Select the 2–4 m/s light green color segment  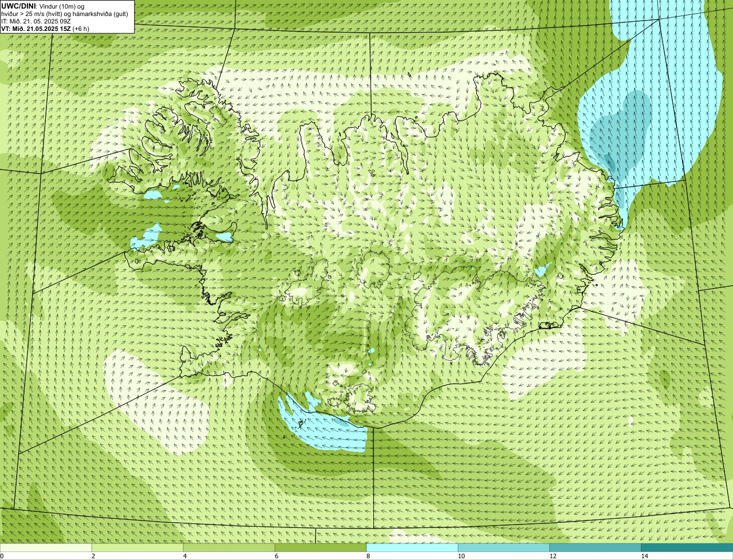[x=137, y=547]
